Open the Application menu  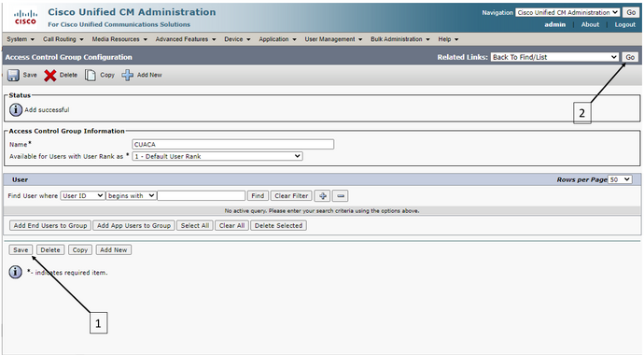point(277,39)
